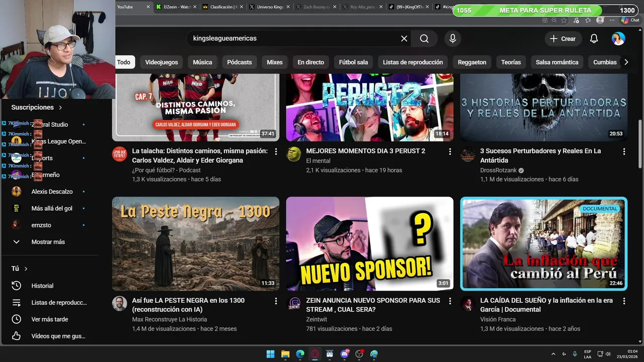Select the Pódcasts filter chip
This screenshot has height=362, width=644.
click(239, 62)
